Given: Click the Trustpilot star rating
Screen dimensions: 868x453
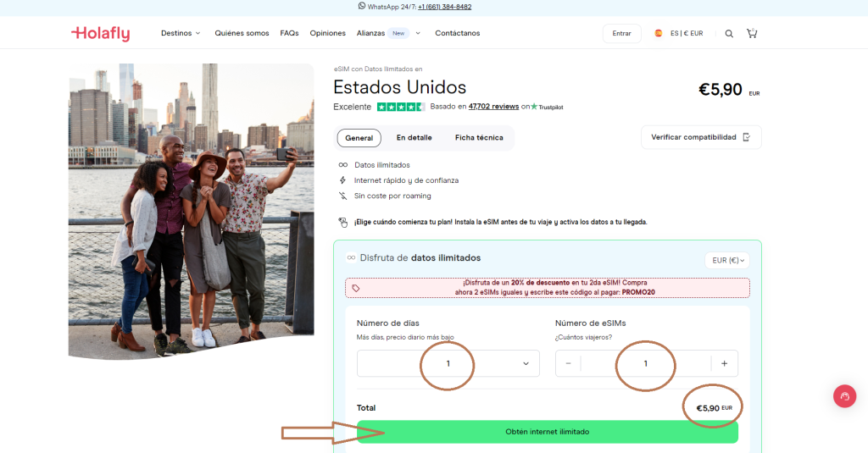Looking at the screenshot, I should coord(401,107).
